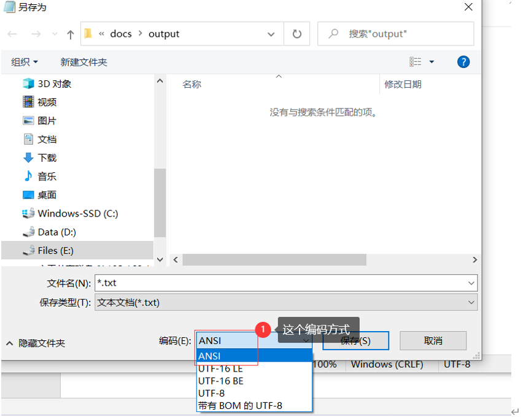Click the 取消 button
Viewport: 526px width, 420px height.
coord(433,341)
